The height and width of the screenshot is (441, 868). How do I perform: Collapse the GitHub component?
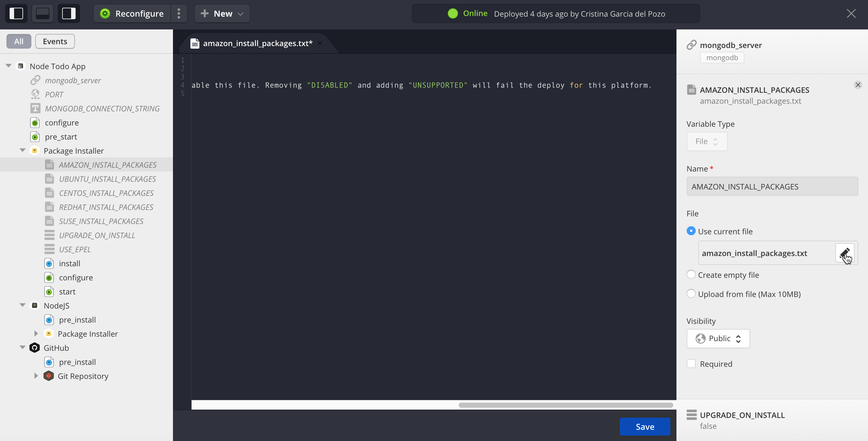click(x=22, y=348)
